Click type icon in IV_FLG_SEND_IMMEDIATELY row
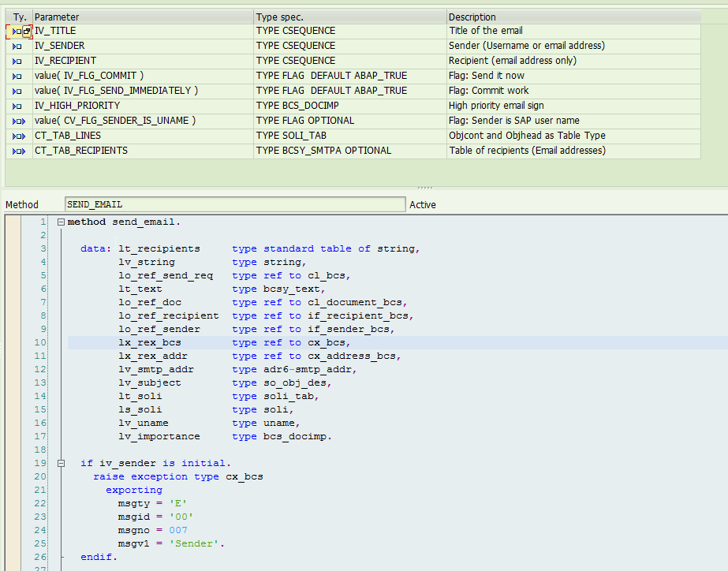 (x=17, y=91)
